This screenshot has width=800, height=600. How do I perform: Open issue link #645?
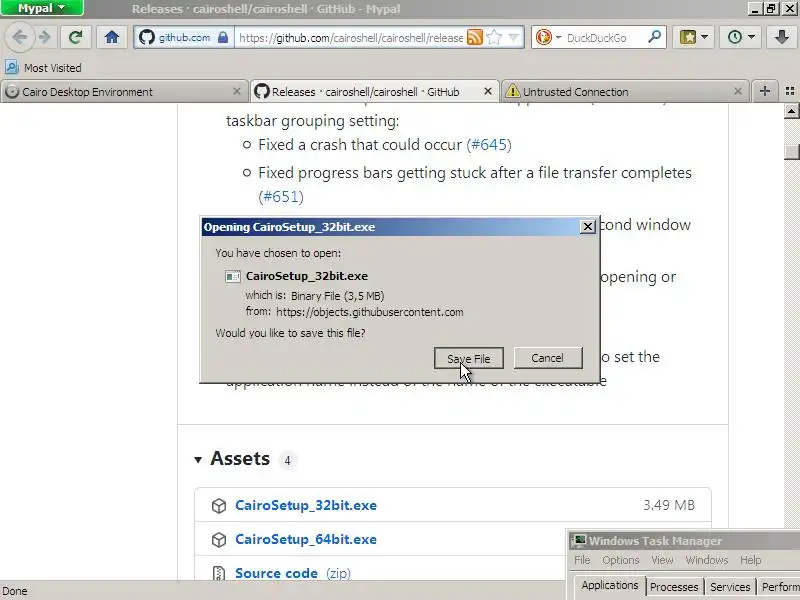click(x=489, y=145)
